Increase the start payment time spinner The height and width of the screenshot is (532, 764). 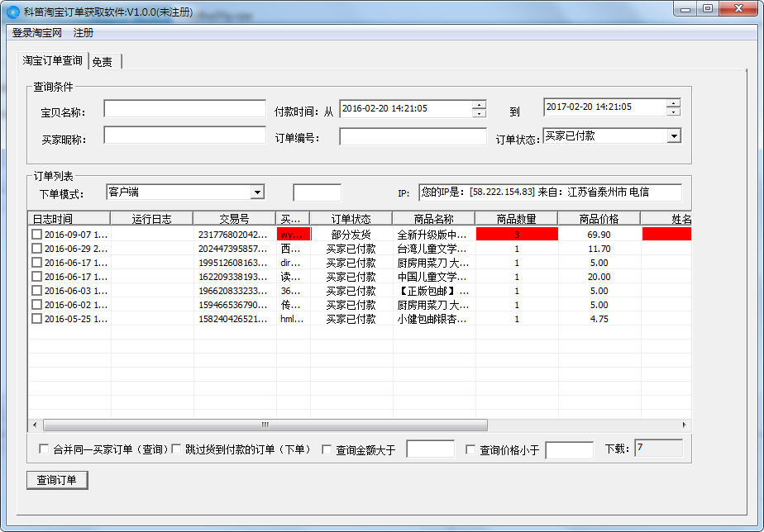click(479, 104)
